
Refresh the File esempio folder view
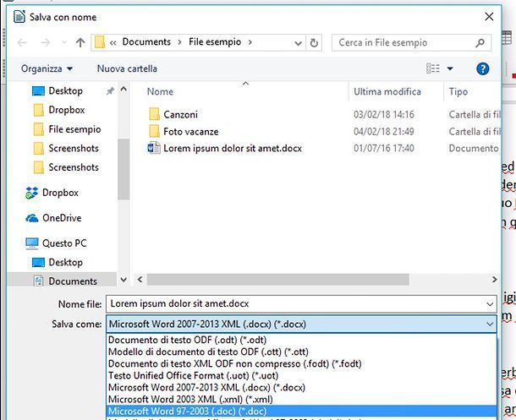pyautogui.click(x=314, y=43)
